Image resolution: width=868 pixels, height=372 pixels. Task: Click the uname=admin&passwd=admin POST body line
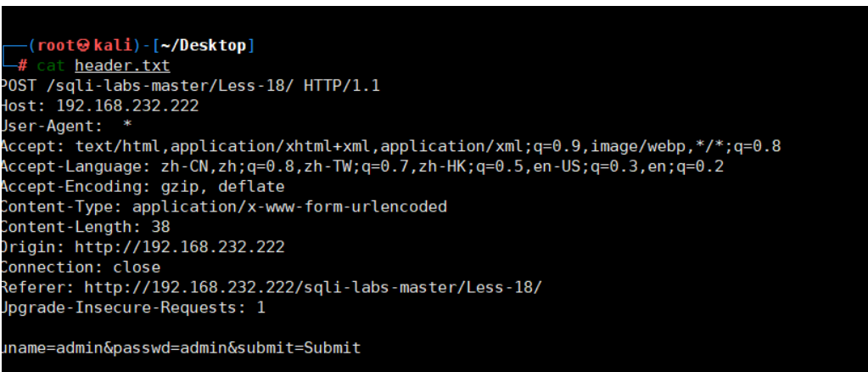[181, 348]
